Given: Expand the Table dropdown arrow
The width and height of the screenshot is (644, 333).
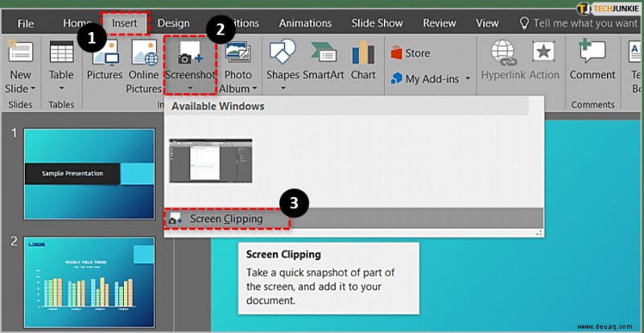Looking at the screenshot, I should coord(62,88).
